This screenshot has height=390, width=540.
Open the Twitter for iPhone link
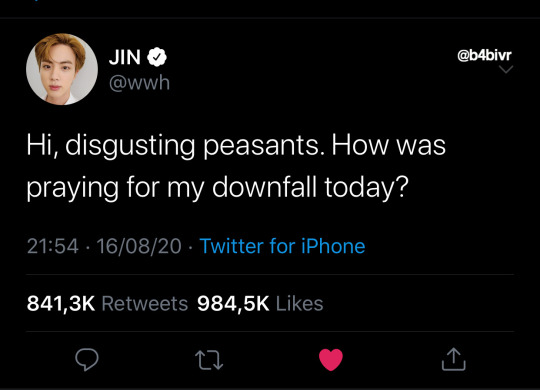pyautogui.click(x=282, y=246)
